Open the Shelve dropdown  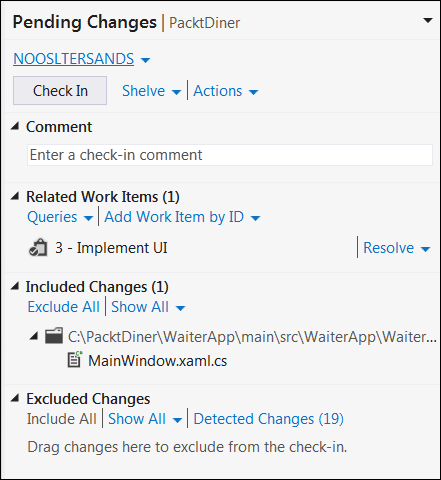[151, 91]
